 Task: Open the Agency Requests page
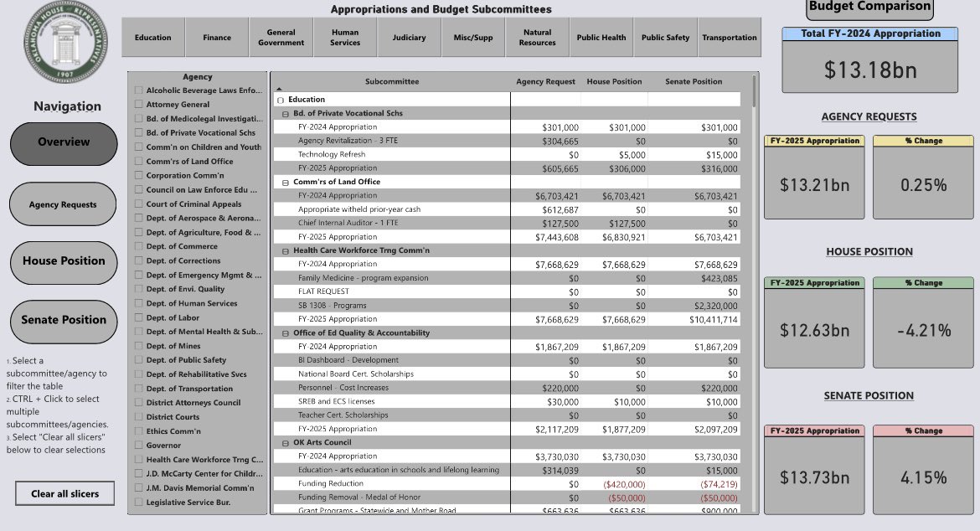(63, 204)
